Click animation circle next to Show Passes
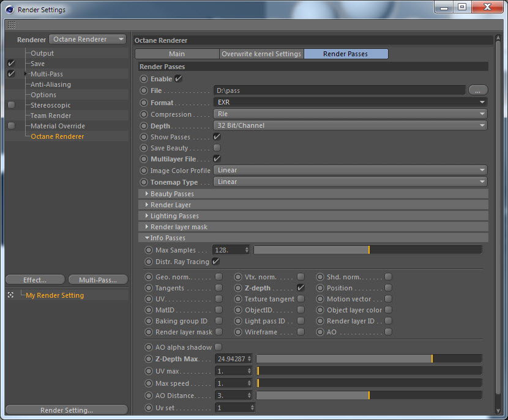 click(x=144, y=137)
